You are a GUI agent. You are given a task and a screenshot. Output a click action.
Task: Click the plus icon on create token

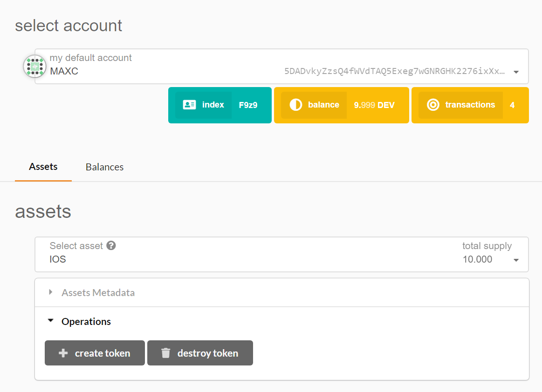(x=63, y=353)
